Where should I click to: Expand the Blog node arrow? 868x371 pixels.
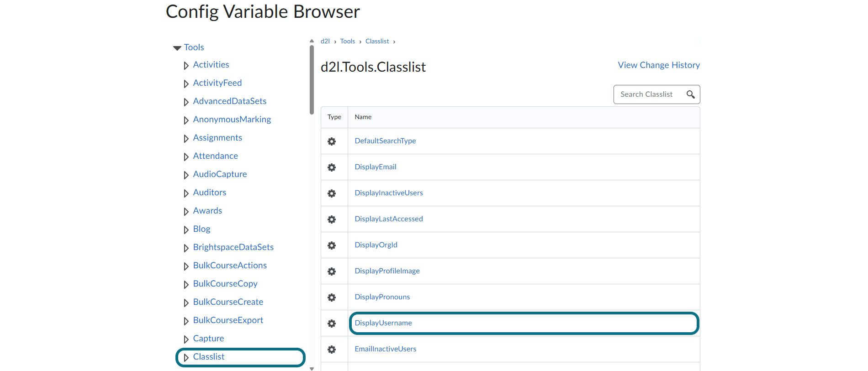click(x=186, y=230)
